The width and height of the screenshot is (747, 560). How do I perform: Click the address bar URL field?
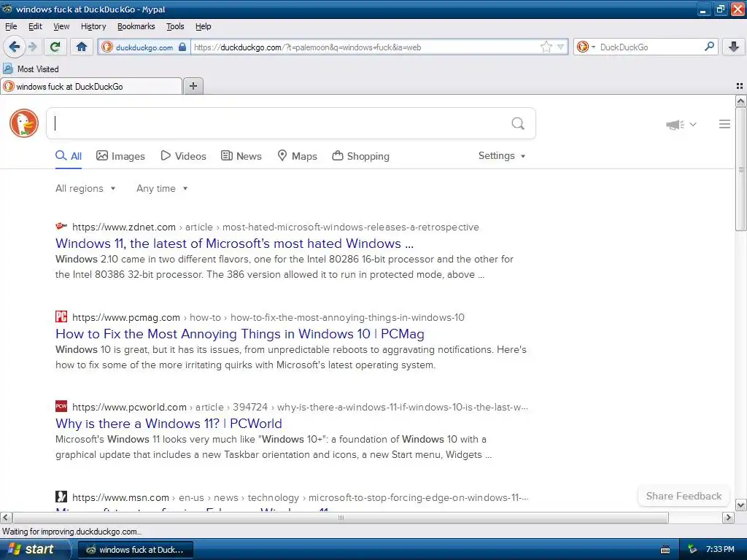[366, 47]
